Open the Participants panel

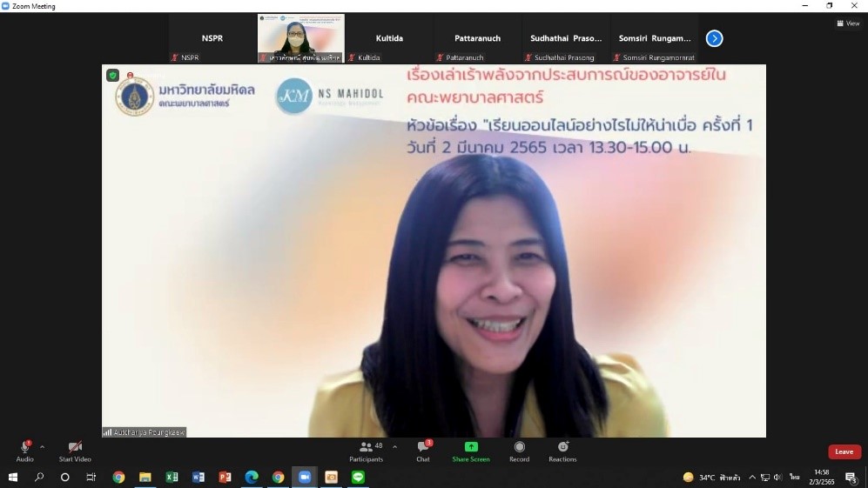coord(366,451)
